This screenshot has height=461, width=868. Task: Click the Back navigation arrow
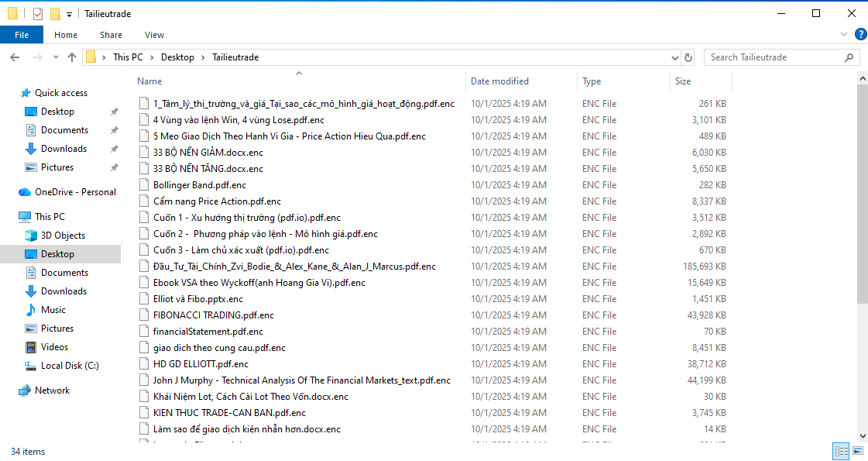click(14, 57)
